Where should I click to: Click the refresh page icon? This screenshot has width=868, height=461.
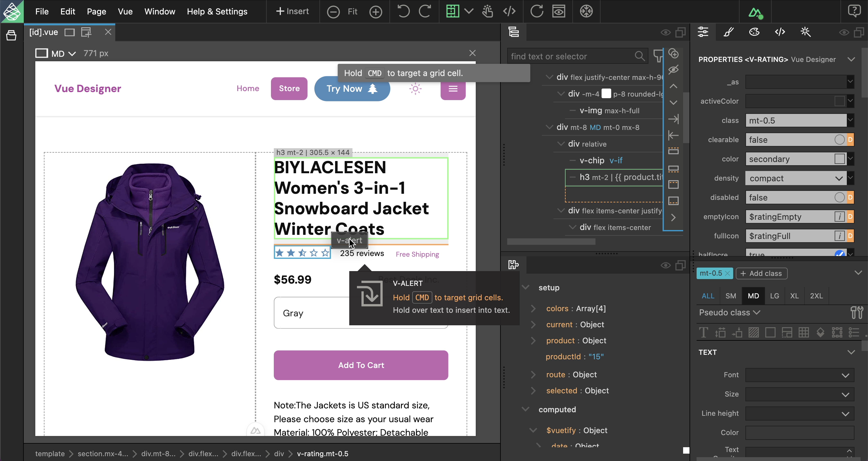[537, 11]
